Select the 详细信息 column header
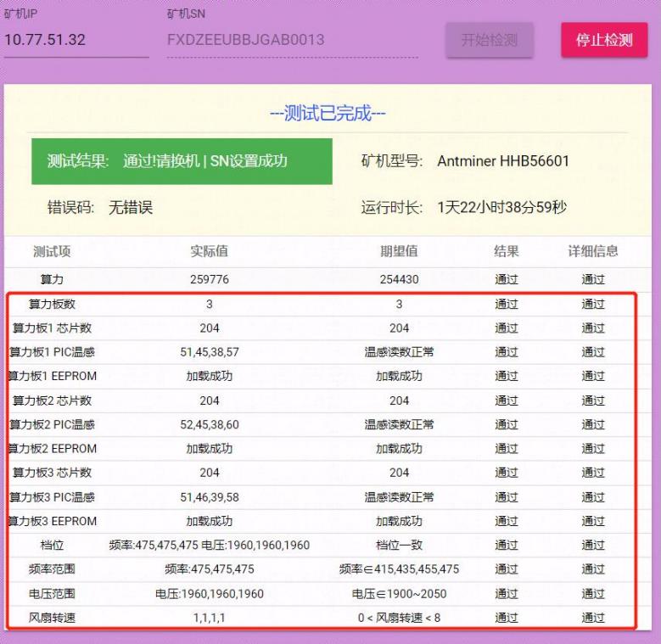Image resolution: width=661 pixels, height=644 pixels. point(592,251)
